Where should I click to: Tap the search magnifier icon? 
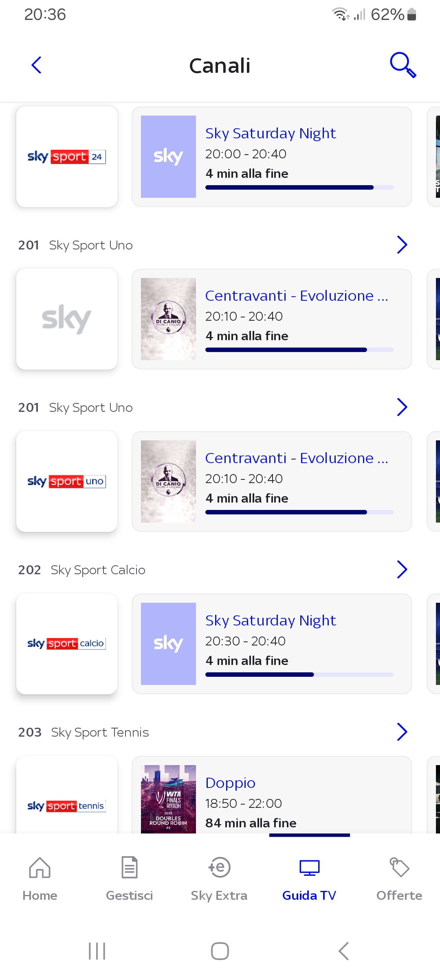403,65
